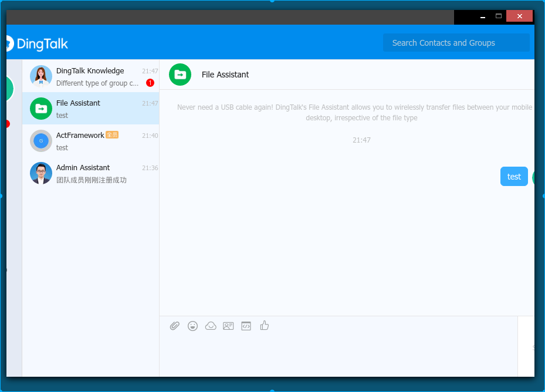Click the code snippet icon
This screenshot has width=545, height=392.
pos(246,326)
